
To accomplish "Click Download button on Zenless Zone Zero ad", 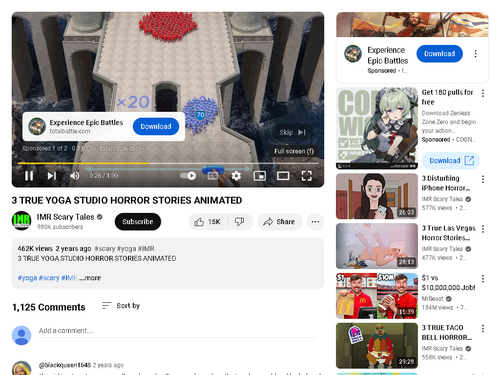I will [451, 161].
